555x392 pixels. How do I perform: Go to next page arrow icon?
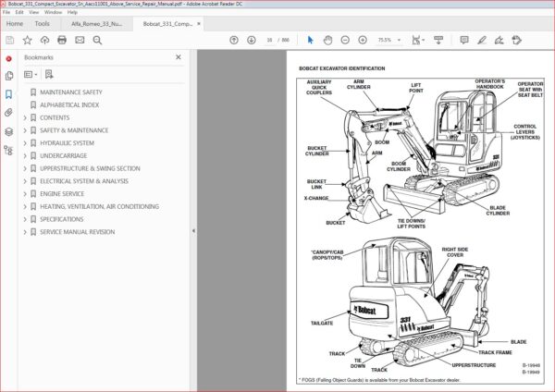pos(252,40)
